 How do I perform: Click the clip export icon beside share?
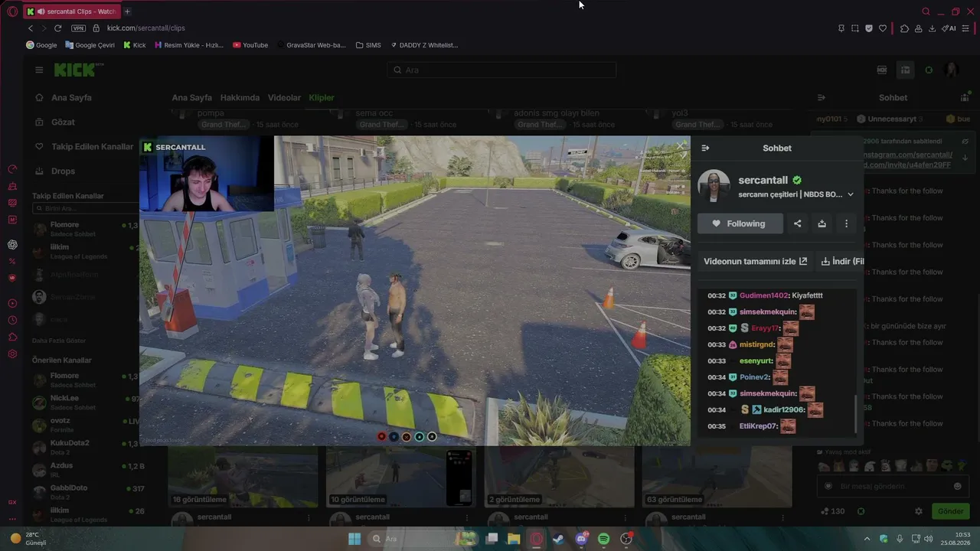click(822, 223)
